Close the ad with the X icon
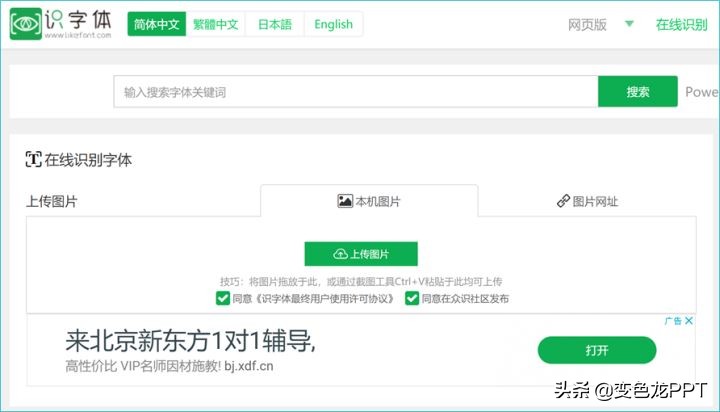Screen dimensions: 720x412 (x=689, y=321)
